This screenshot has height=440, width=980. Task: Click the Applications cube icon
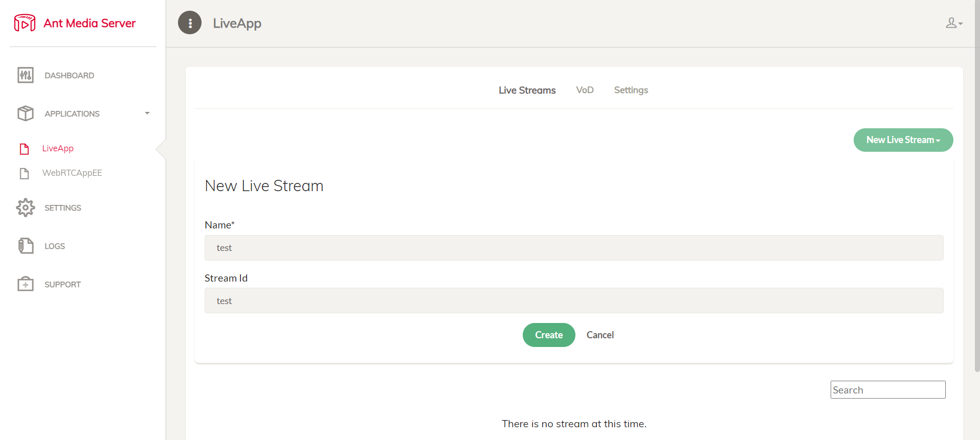point(26,113)
